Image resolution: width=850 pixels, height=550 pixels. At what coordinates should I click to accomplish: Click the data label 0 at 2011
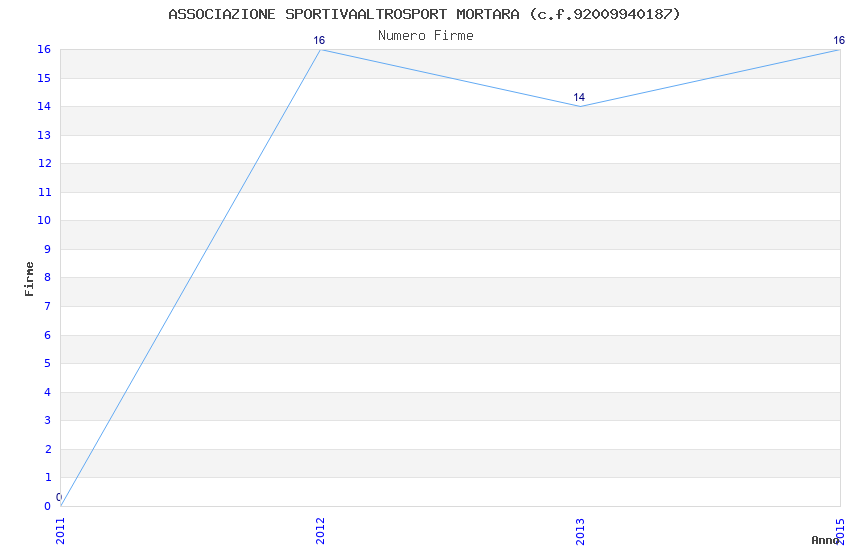coord(59,497)
